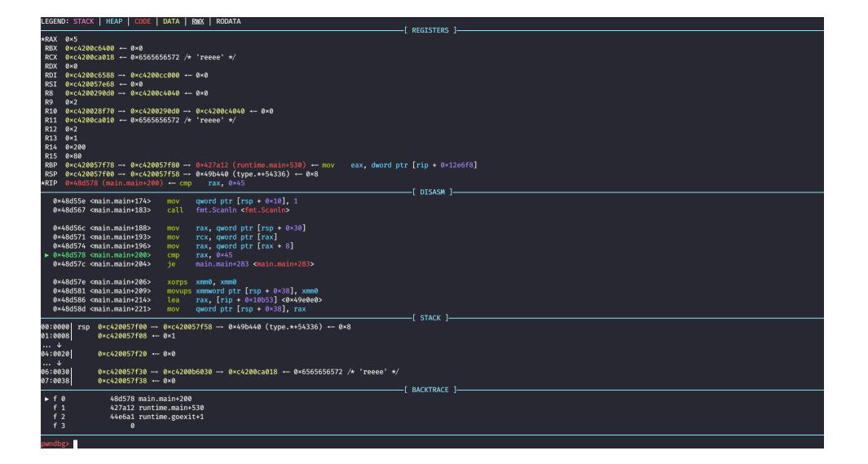This screenshot has width=868, height=464.
Task: Select the RSI value 0xc420057e68
Action: [90, 84]
